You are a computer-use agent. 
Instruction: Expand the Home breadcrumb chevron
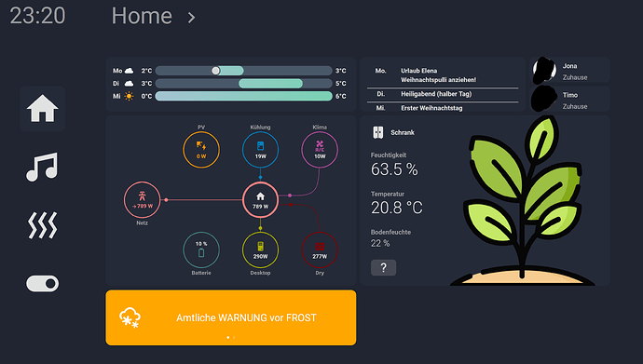(x=191, y=17)
